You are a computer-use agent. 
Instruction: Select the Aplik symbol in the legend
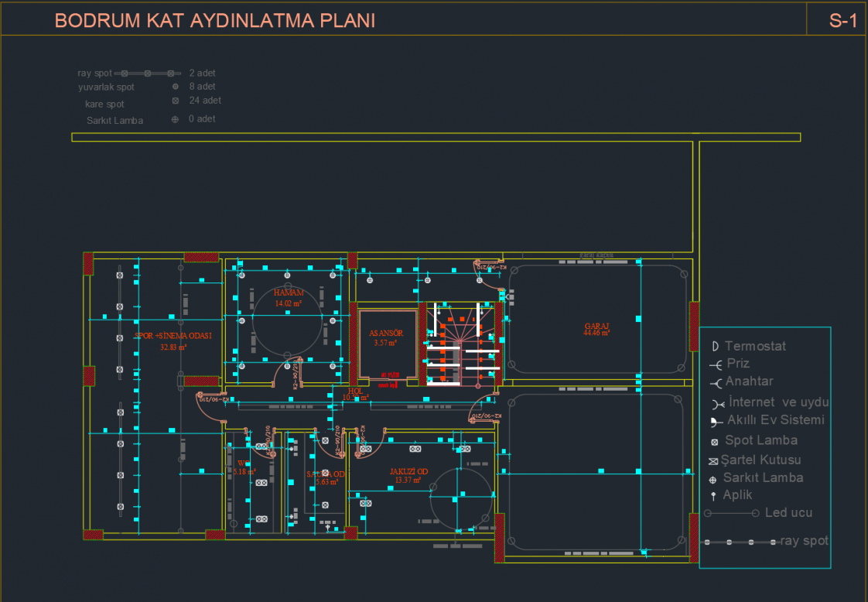714,496
